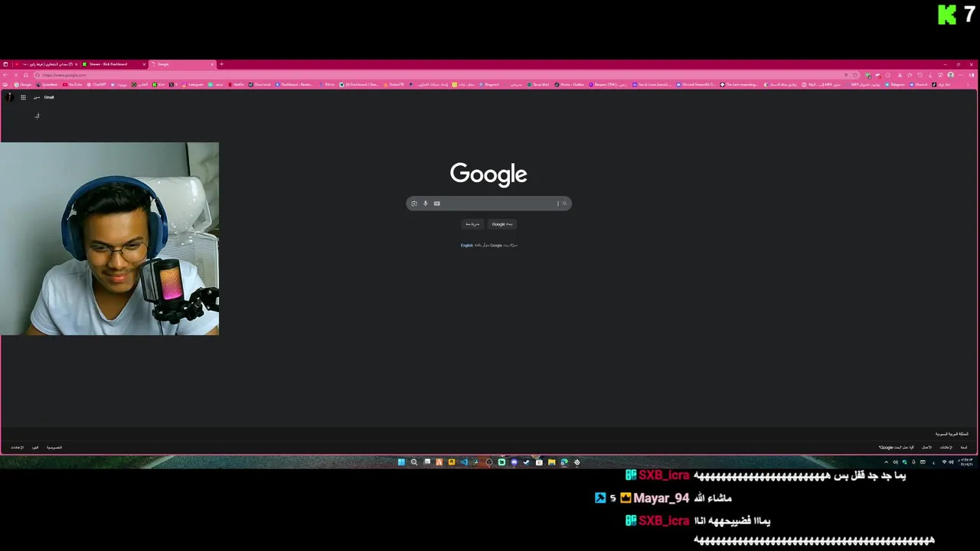980x551 pixels.
Task: Open Windows taskbar search
Action: pos(414,462)
